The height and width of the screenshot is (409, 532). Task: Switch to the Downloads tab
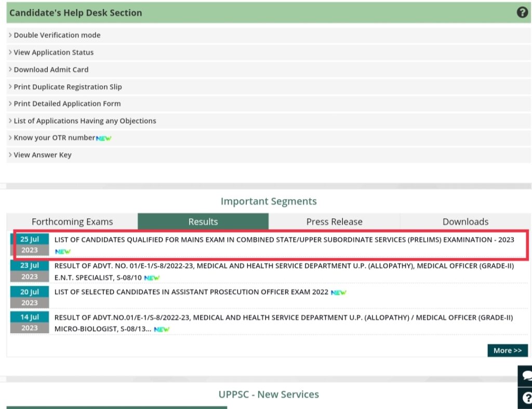pos(465,221)
